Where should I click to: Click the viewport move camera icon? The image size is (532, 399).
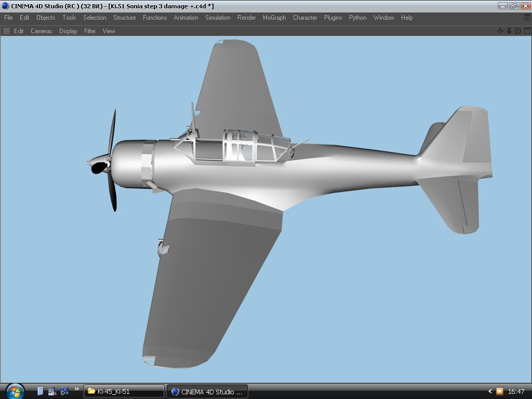click(500, 31)
